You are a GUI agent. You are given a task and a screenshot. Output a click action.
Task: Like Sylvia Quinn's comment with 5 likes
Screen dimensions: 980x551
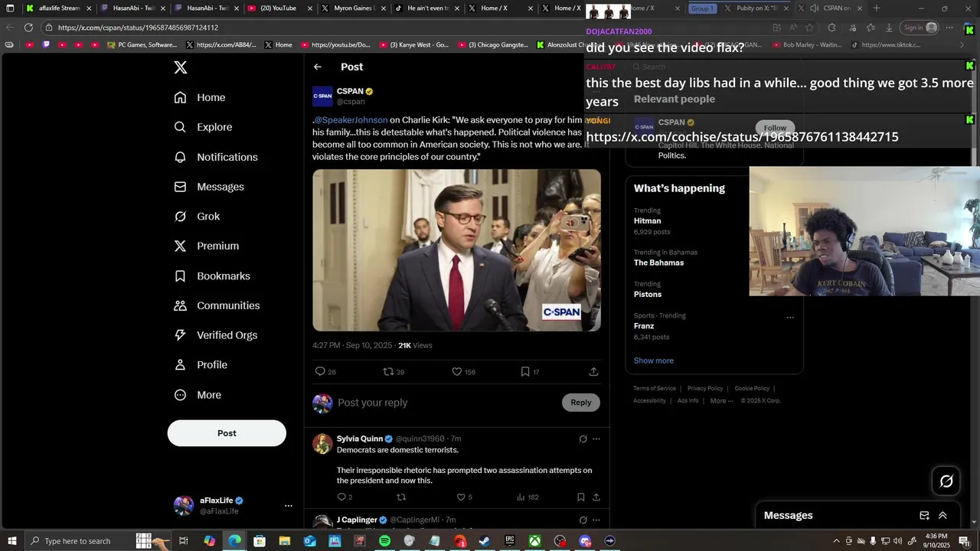point(464,497)
